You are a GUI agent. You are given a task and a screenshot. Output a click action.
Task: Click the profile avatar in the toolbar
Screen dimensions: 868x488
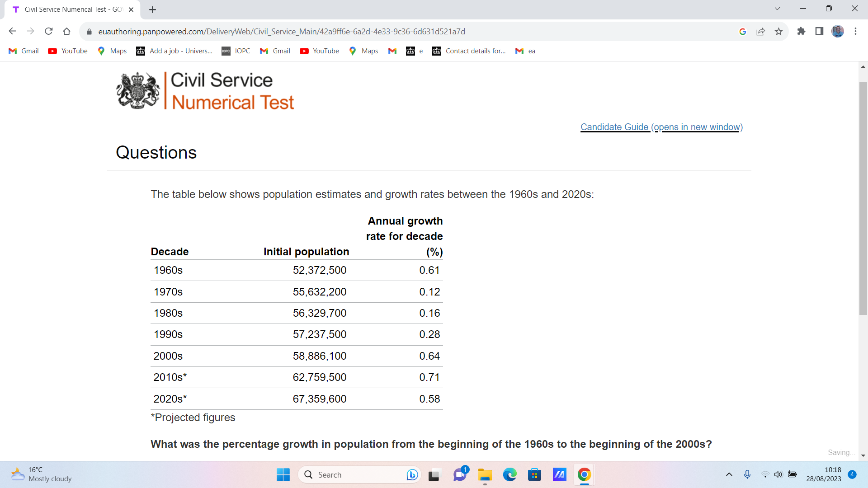[838, 31]
